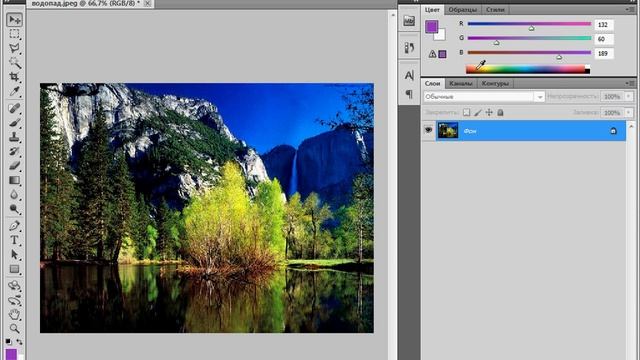
Task: Select the Слои tab
Action: coord(432,83)
